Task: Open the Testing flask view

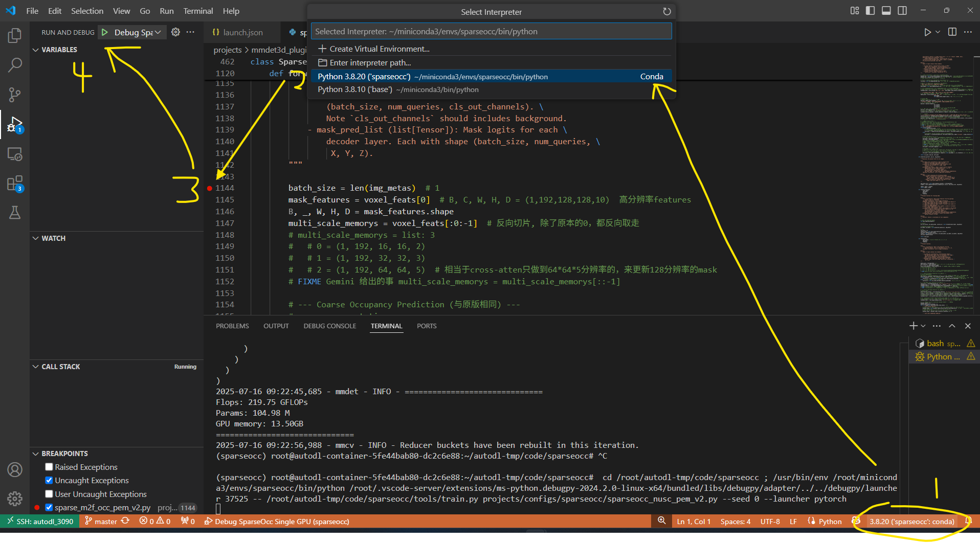Action: [x=15, y=213]
